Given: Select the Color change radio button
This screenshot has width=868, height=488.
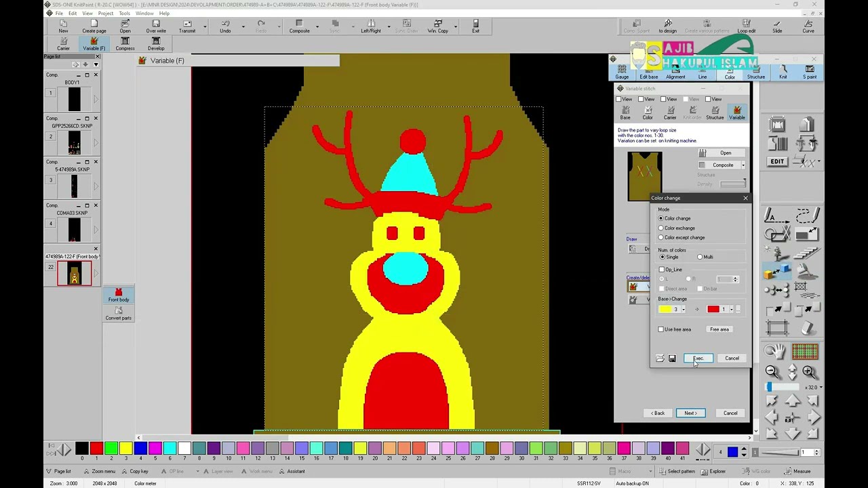Looking at the screenshot, I should click(x=661, y=218).
